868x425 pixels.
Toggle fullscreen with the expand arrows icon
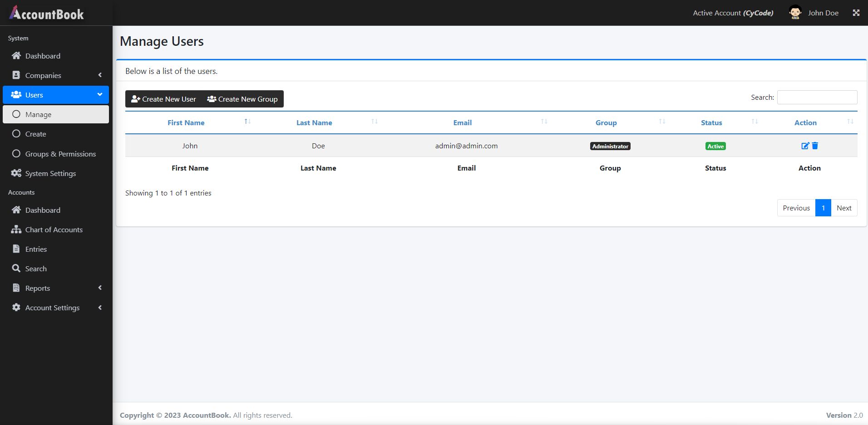pos(856,13)
